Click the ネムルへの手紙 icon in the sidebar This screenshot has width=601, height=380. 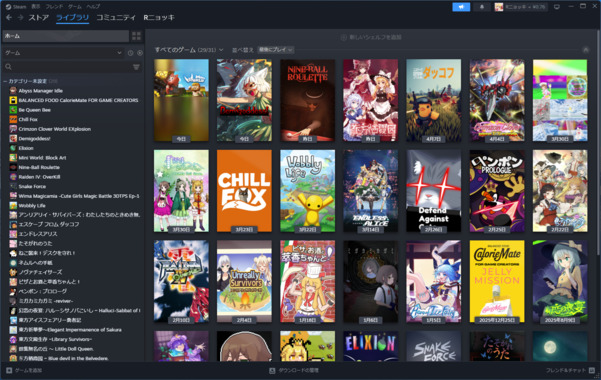click(x=13, y=263)
